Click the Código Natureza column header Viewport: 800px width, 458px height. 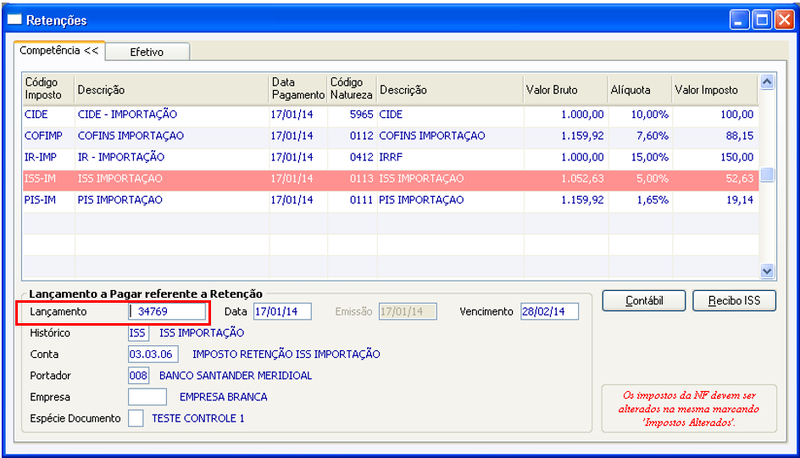click(352, 89)
